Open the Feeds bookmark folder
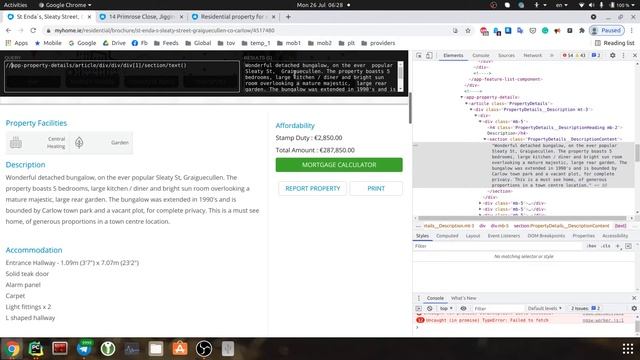 coord(166,43)
